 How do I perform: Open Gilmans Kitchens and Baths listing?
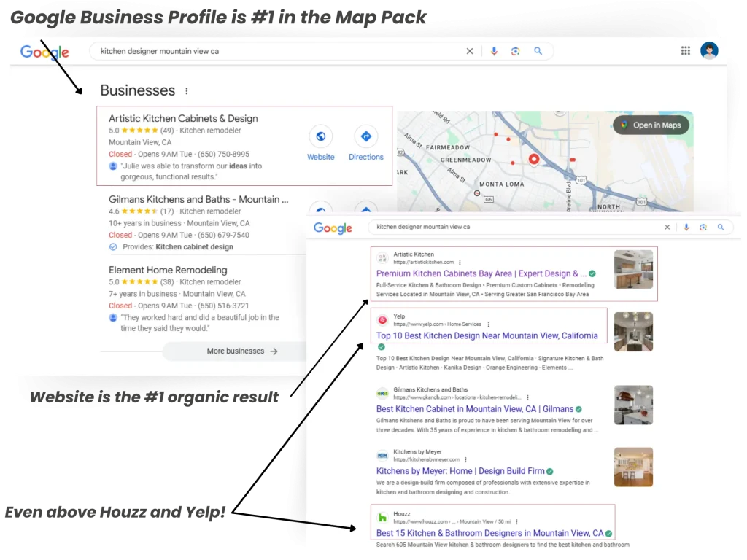click(198, 200)
